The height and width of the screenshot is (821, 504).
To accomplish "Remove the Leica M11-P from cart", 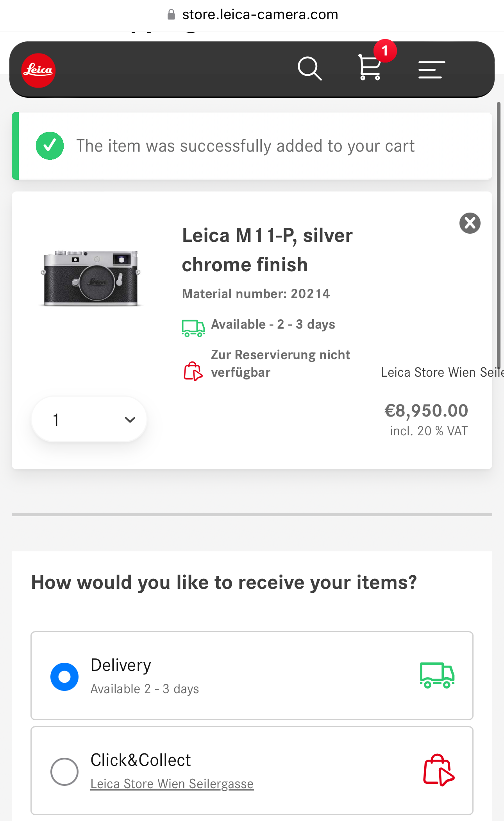I will [x=470, y=223].
